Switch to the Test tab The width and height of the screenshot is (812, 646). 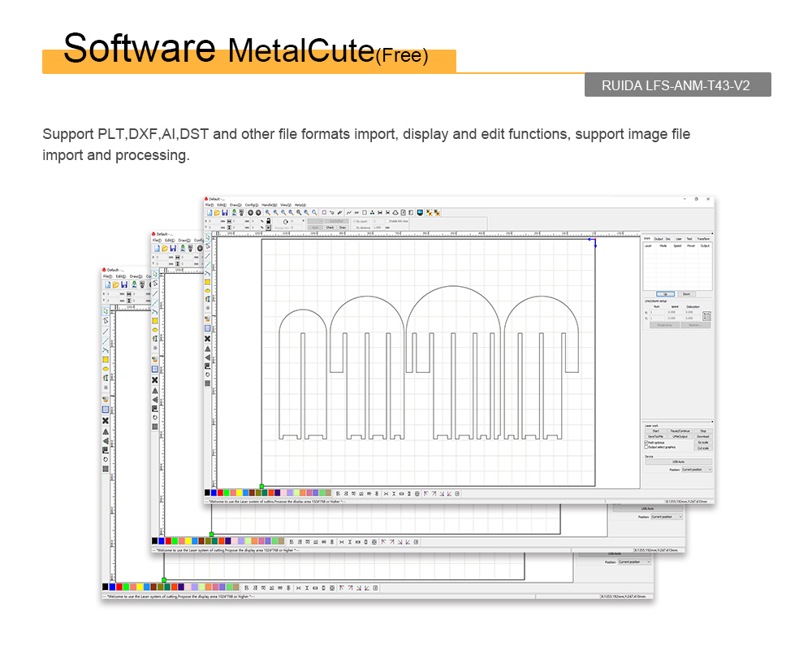689,239
